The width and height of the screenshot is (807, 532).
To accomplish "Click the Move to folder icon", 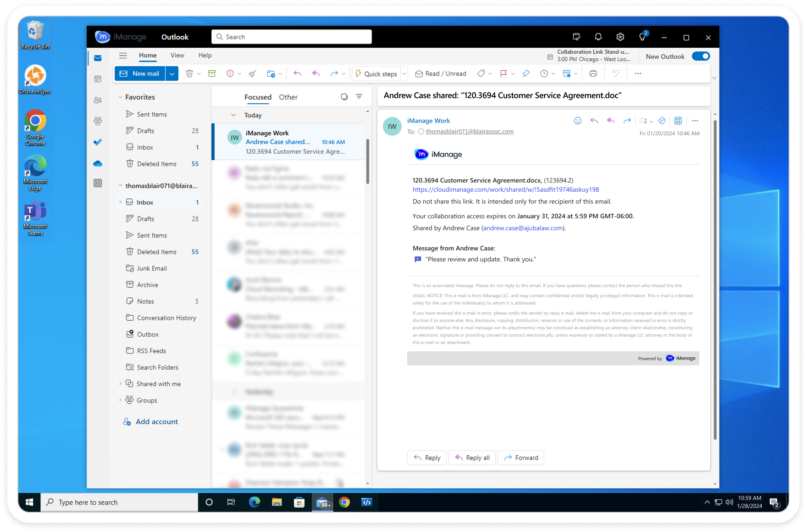I will click(x=271, y=73).
